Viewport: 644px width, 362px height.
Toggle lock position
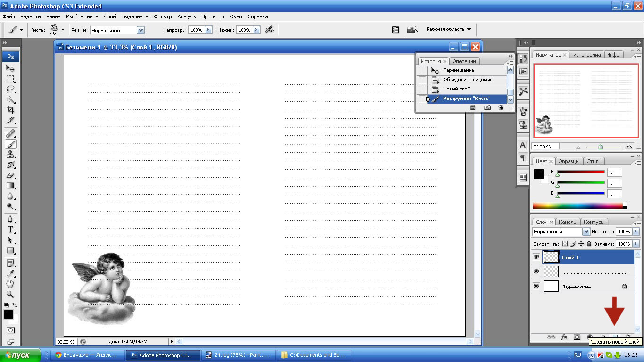tap(581, 244)
